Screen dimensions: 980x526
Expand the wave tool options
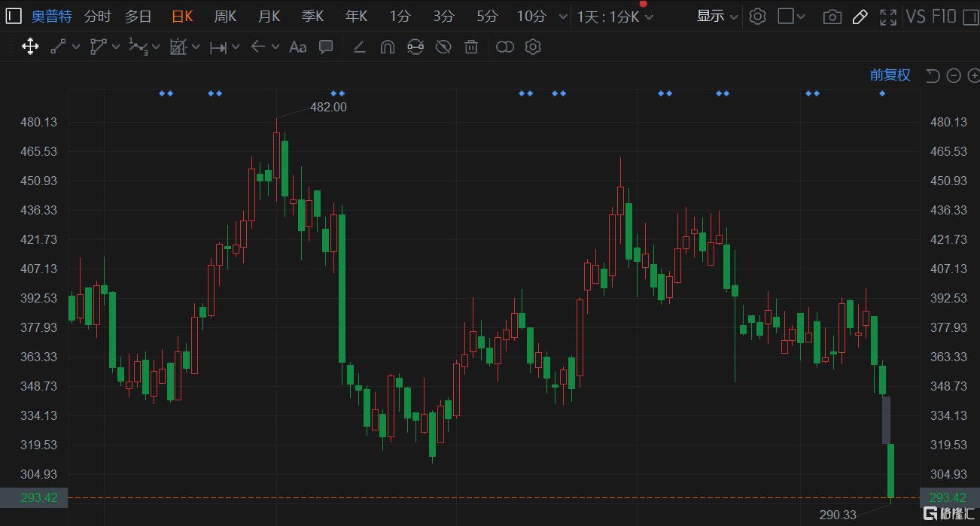[156, 47]
